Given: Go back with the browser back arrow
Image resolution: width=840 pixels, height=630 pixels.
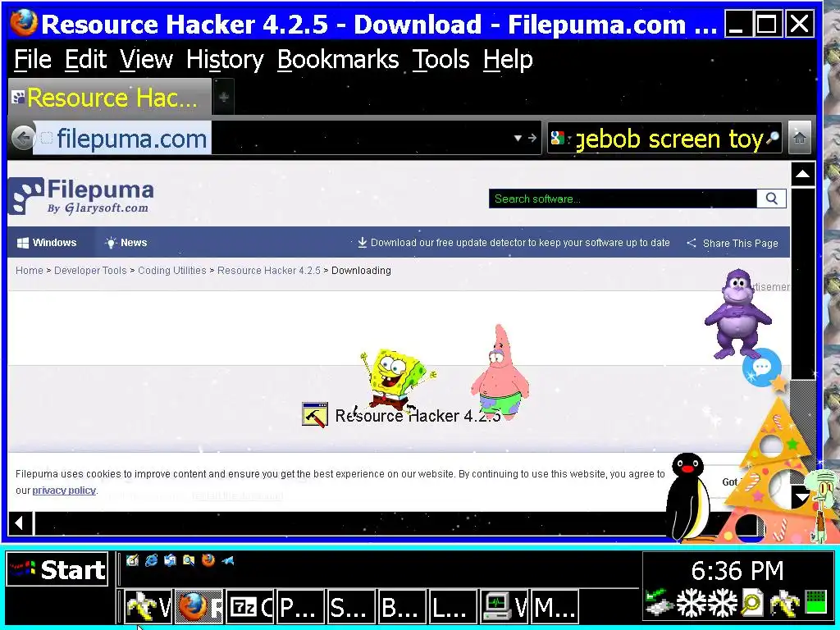Looking at the screenshot, I should tap(23, 138).
